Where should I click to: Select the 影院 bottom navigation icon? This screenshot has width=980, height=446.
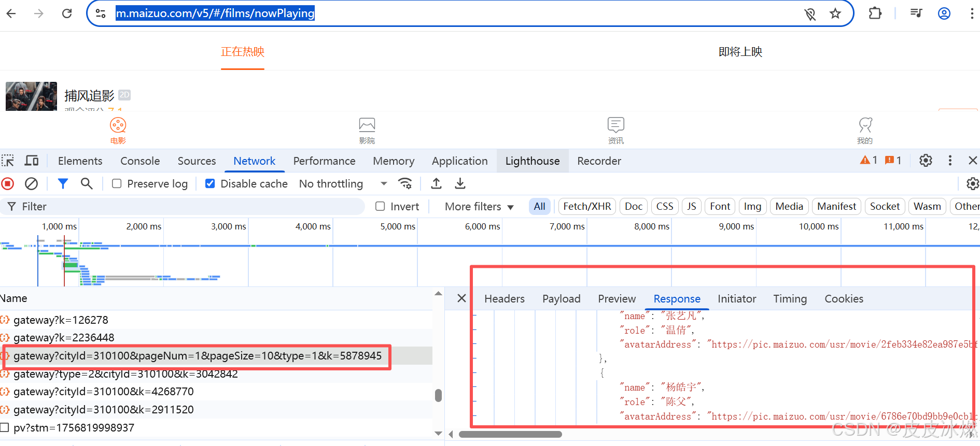[367, 131]
